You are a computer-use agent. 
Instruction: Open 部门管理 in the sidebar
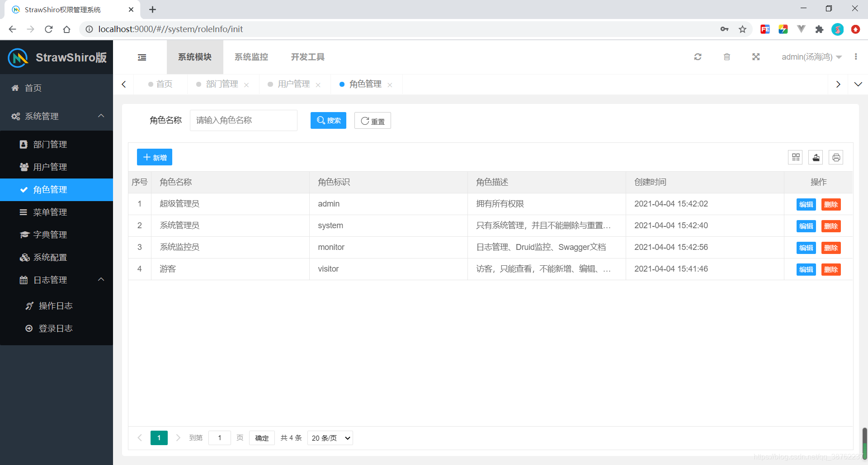click(x=57, y=145)
